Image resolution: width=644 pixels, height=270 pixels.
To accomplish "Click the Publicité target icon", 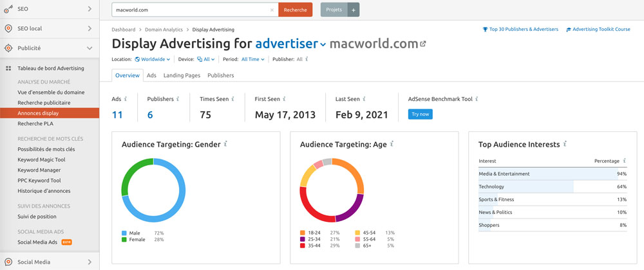I will (x=8, y=48).
